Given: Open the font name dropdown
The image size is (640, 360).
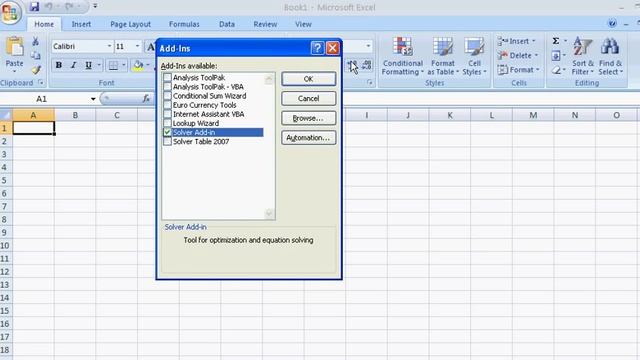Looking at the screenshot, I should click(109, 46).
